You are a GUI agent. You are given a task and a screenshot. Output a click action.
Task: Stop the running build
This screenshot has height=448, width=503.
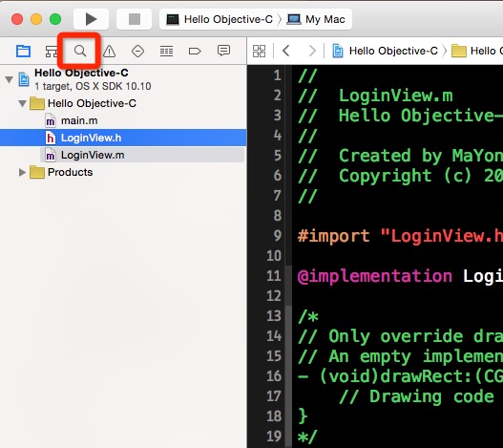click(x=134, y=19)
